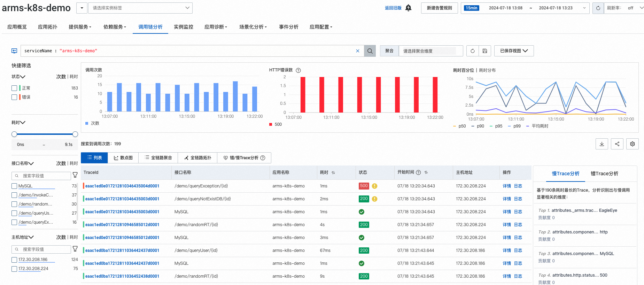Open the aggregation dimension dropdown
The image size is (644, 285).
(x=430, y=51)
